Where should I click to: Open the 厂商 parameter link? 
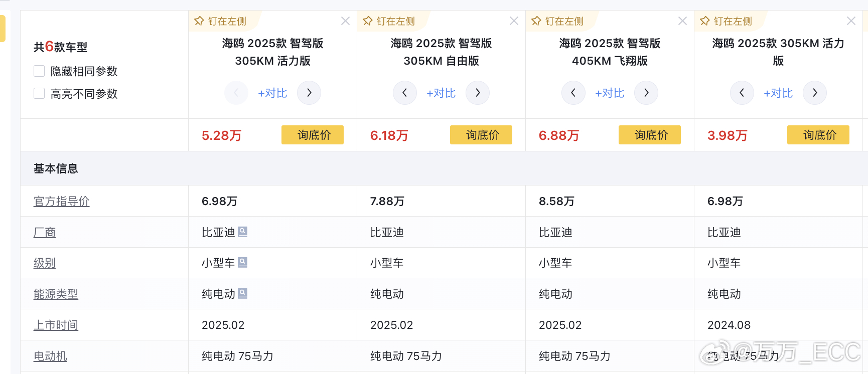[45, 233]
